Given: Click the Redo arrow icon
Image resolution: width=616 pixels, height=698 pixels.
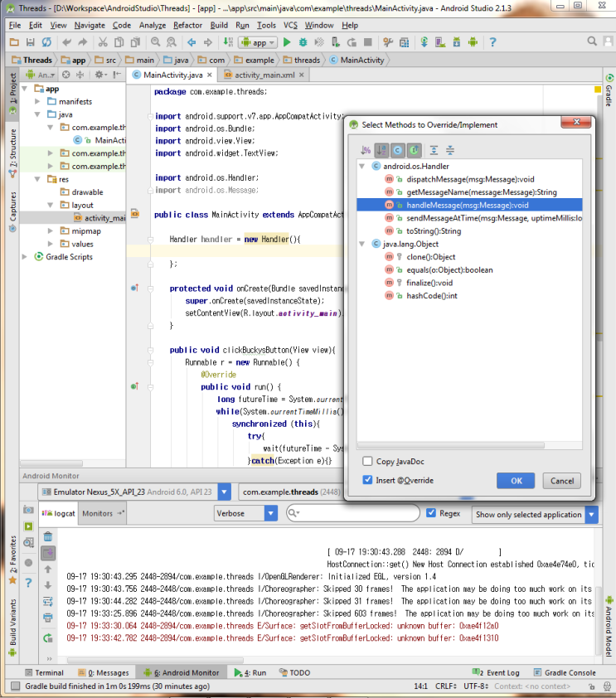Looking at the screenshot, I should click(83, 42).
